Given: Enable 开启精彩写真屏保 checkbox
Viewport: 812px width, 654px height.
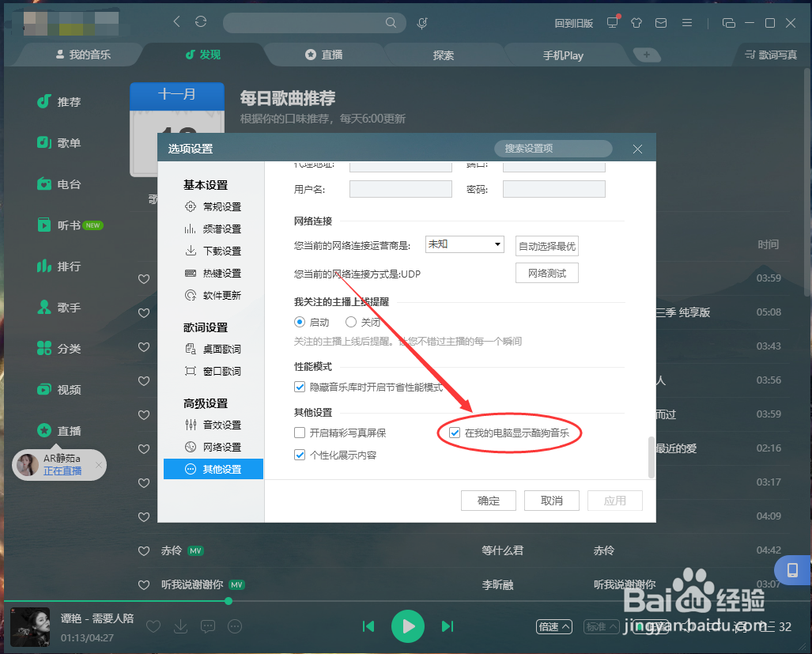Looking at the screenshot, I should click(x=300, y=433).
